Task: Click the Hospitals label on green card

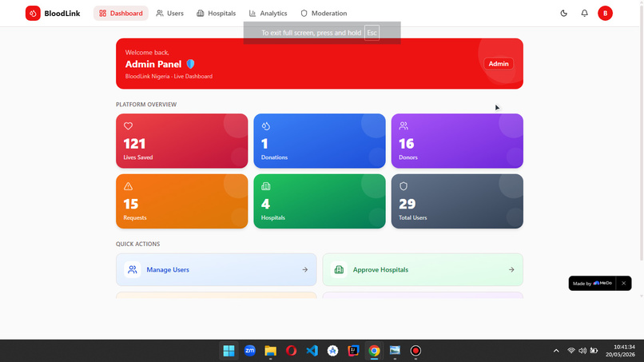Action: pos(272,218)
